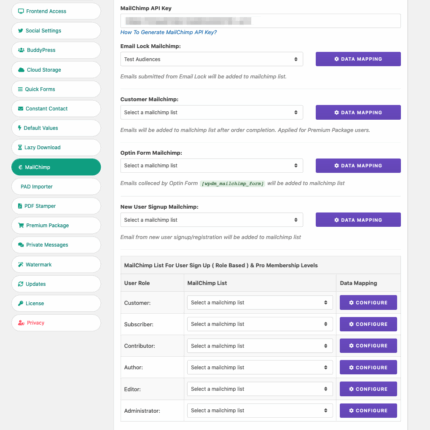
Task: Open the Constant Contact tab
Action: (56, 109)
